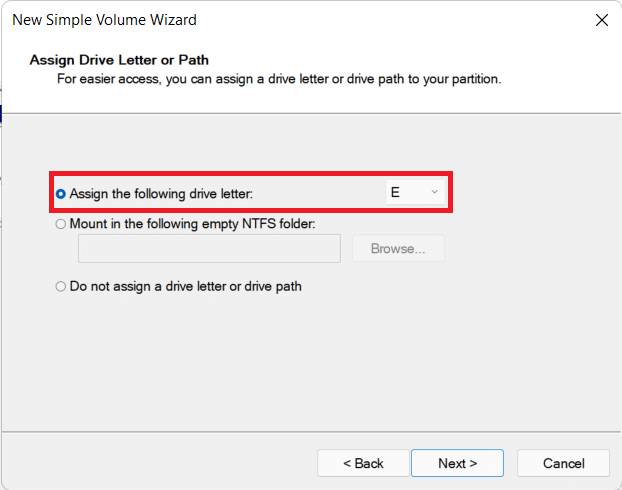Go to the previous step with Back
This screenshot has height=490, width=622.
coord(363,463)
